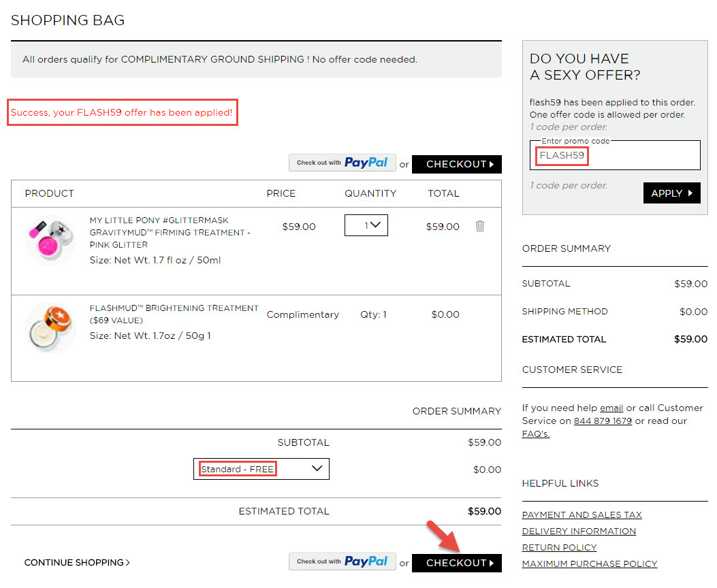Image resolution: width=717 pixels, height=588 pixels.
Task: Click the complimentary ground shipping banner text
Action: pyautogui.click(x=219, y=59)
